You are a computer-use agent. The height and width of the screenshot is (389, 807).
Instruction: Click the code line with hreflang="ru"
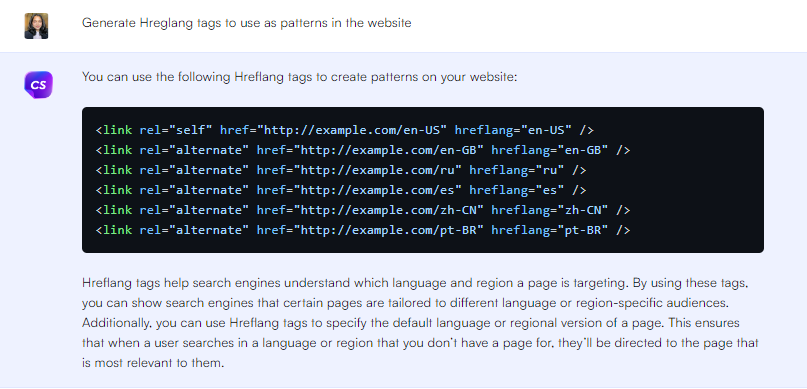pyautogui.click(x=341, y=170)
